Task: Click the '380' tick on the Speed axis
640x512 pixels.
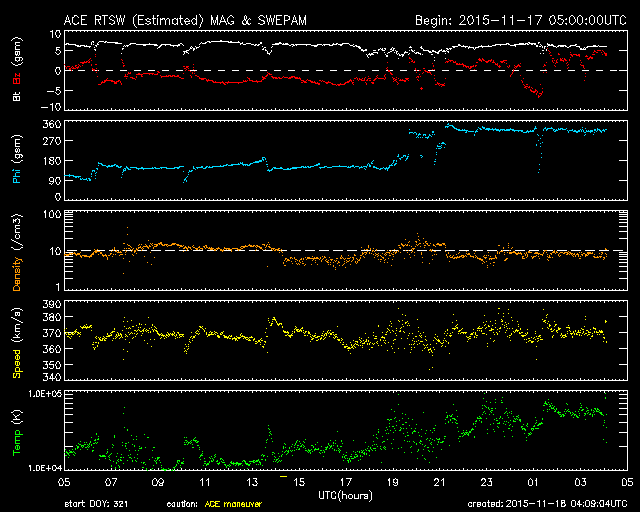Action: (x=52, y=317)
